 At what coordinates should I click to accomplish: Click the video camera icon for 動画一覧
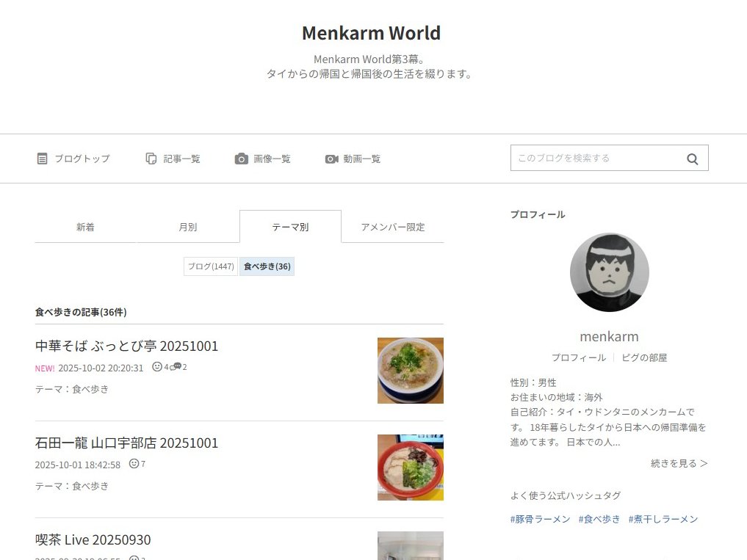tap(331, 159)
